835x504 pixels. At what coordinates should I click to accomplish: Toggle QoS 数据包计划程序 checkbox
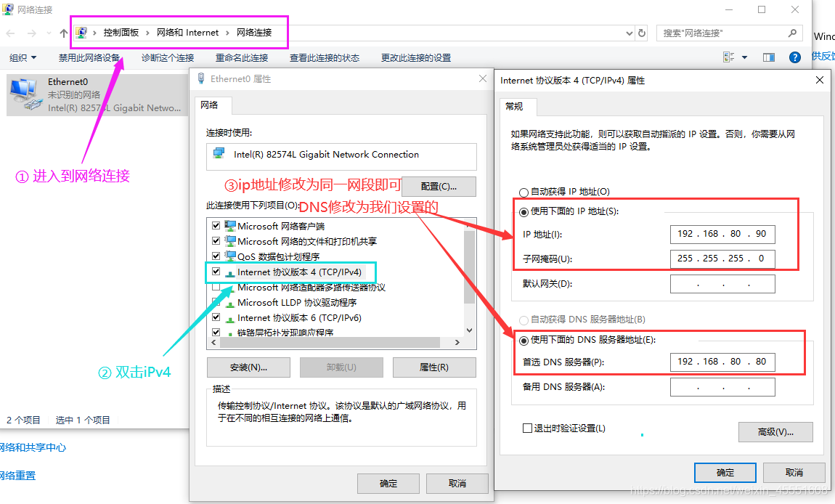(216, 256)
